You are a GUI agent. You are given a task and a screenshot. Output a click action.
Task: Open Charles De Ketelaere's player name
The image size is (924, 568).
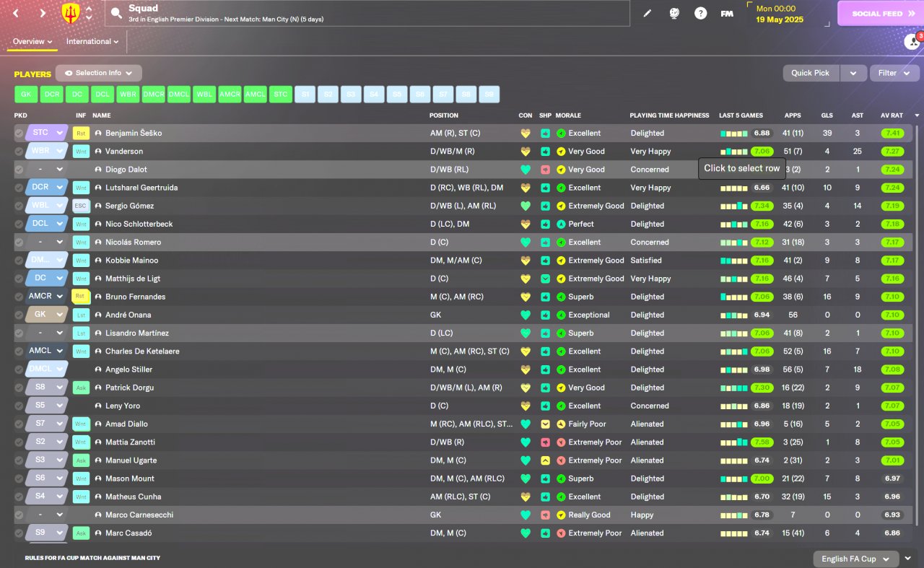pyautogui.click(x=142, y=351)
